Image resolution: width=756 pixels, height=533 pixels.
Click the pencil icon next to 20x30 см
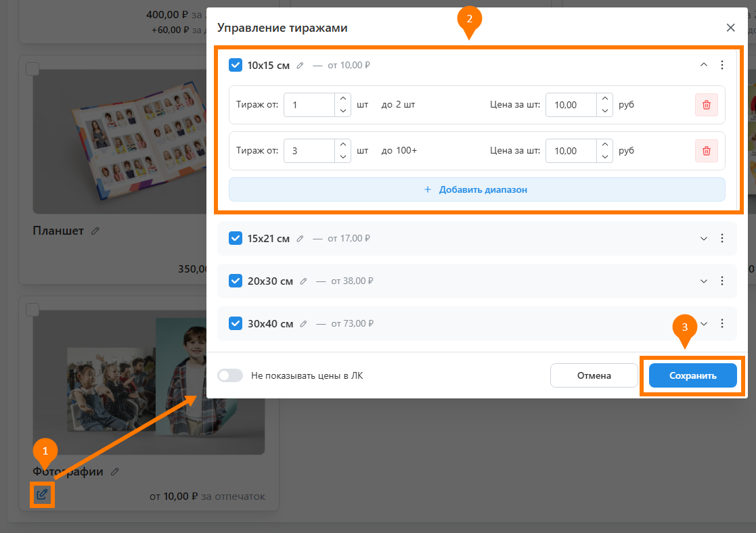[303, 281]
